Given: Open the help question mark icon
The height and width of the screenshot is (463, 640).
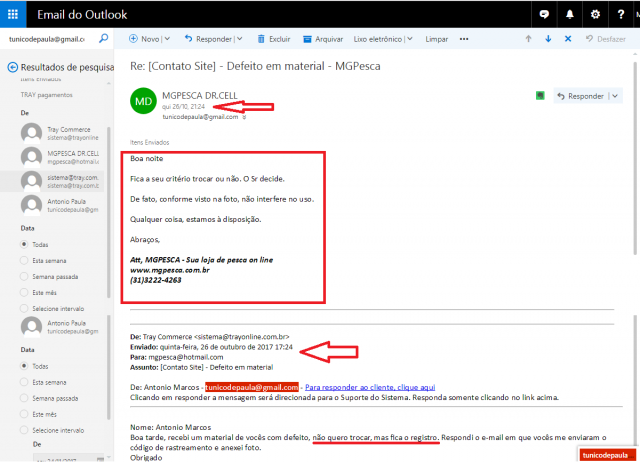Looking at the screenshot, I should pos(621,14).
